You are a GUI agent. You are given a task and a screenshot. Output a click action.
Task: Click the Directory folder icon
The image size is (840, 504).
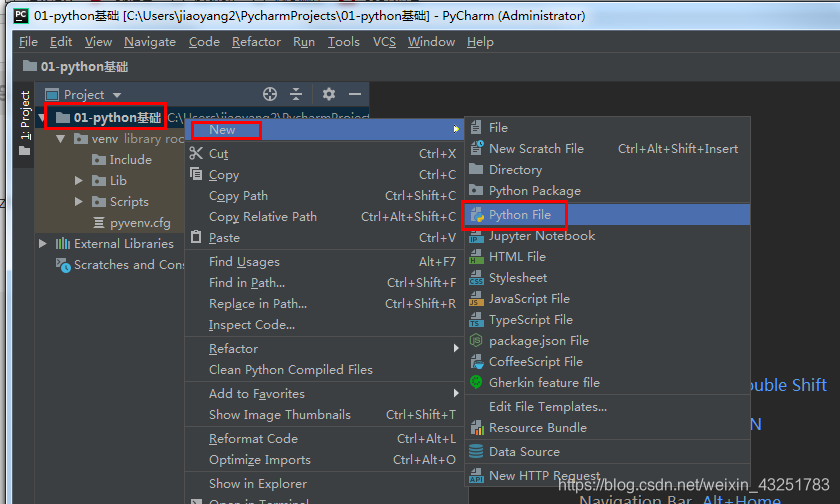click(476, 169)
